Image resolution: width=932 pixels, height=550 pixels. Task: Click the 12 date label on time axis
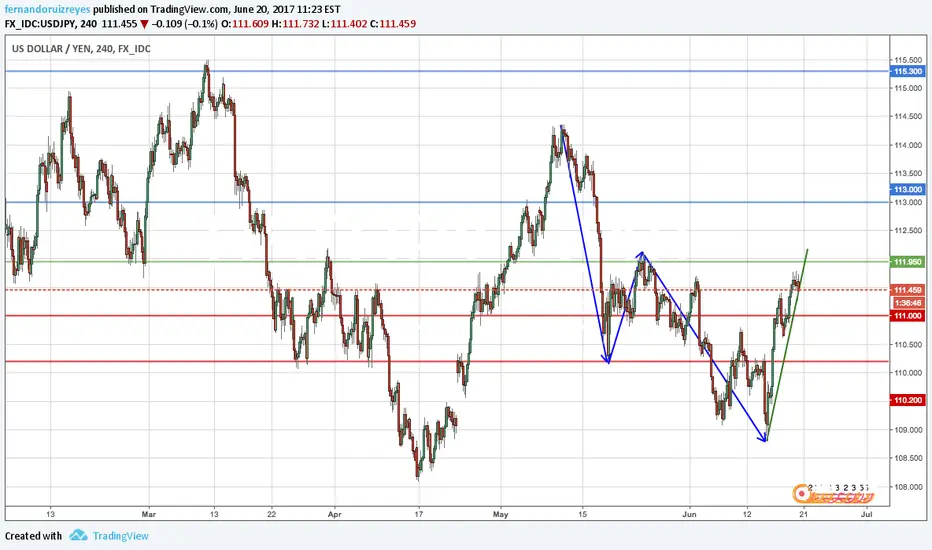[747, 514]
